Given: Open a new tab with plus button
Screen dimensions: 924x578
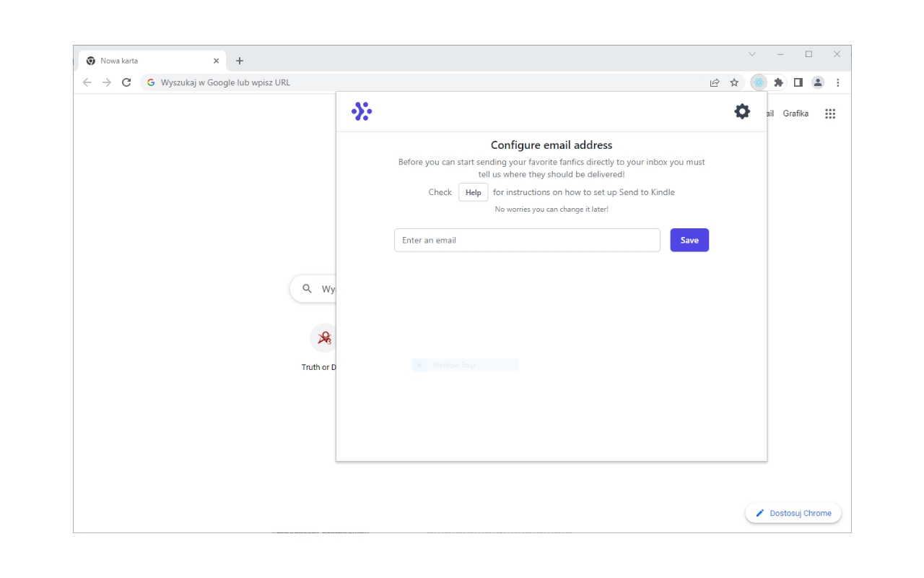Looking at the screenshot, I should pyautogui.click(x=240, y=61).
